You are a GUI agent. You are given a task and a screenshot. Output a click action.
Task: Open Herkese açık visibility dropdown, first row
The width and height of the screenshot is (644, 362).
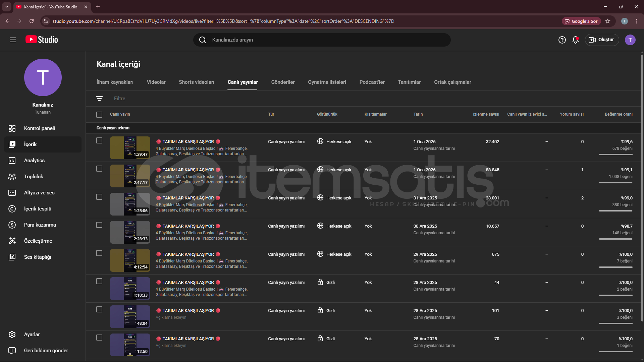(334, 141)
